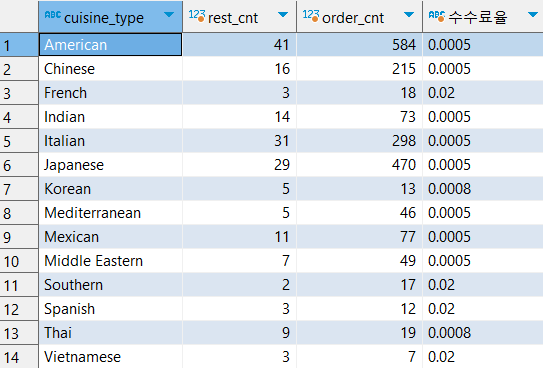
Task: Open rest_cnt column dropdown arrow
Action: click(283, 15)
